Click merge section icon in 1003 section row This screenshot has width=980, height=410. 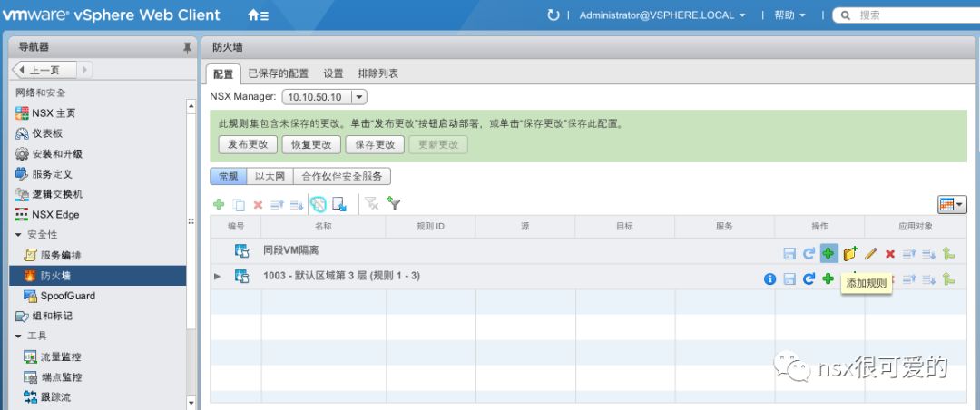click(949, 279)
